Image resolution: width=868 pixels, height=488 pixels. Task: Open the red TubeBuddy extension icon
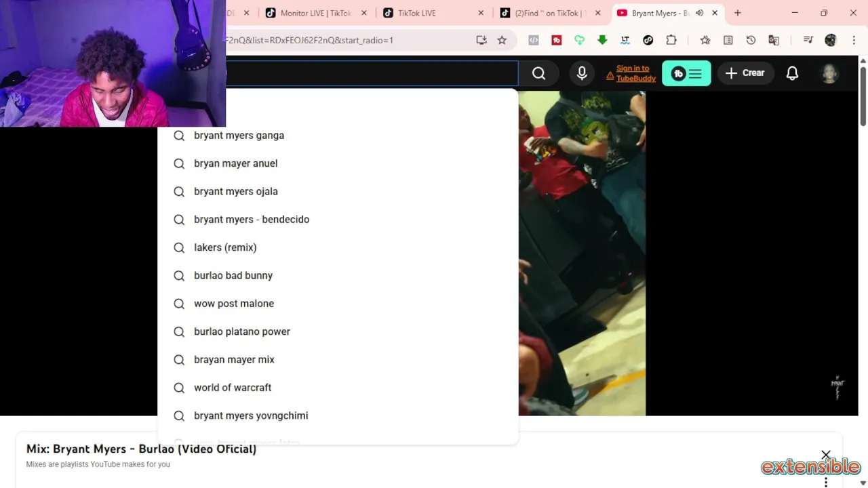(x=557, y=40)
